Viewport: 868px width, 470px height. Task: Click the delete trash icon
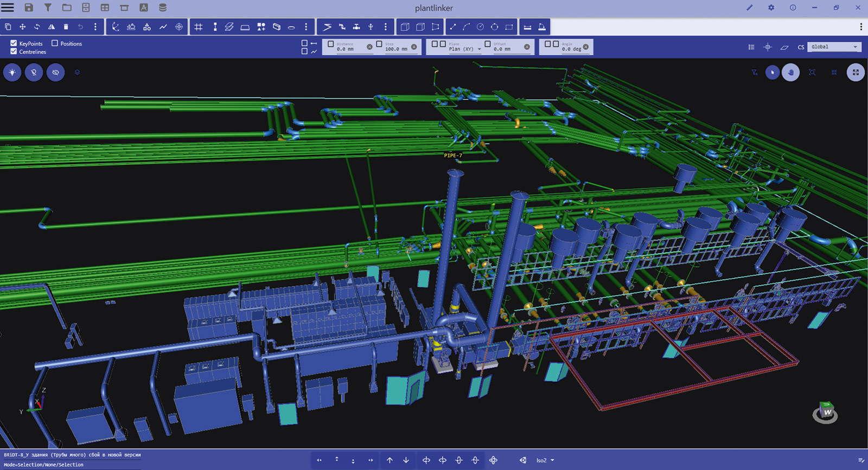66,27
